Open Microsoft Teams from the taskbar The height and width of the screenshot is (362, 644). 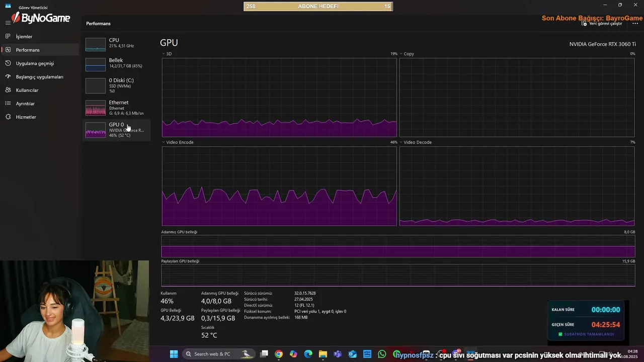(338, 354)
